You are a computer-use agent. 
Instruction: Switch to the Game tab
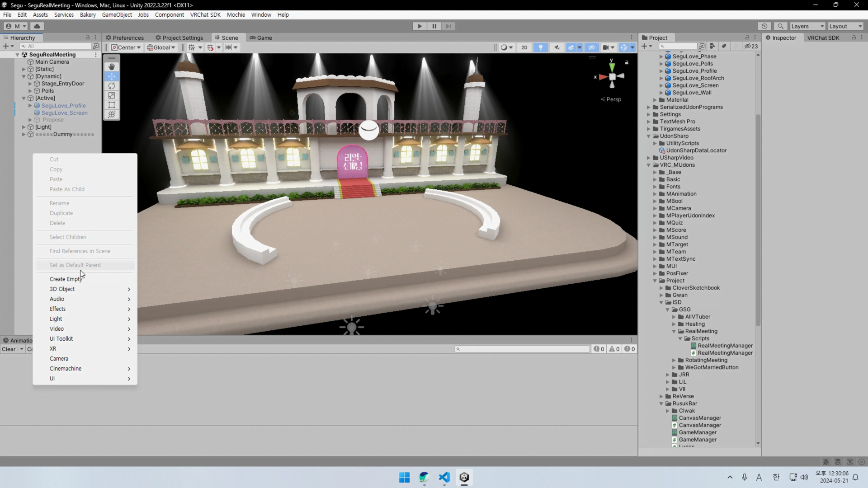pos(261,38)
